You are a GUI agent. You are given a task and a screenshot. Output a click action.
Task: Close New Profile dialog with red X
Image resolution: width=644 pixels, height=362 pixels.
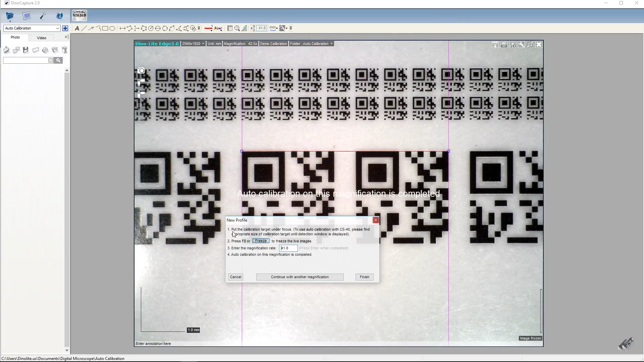(x=376, y=220)
